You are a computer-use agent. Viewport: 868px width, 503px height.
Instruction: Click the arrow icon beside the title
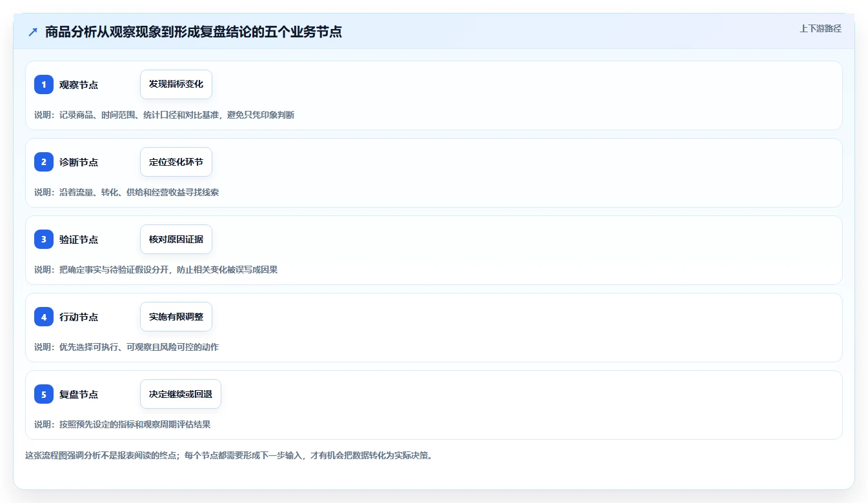(33, 32)
